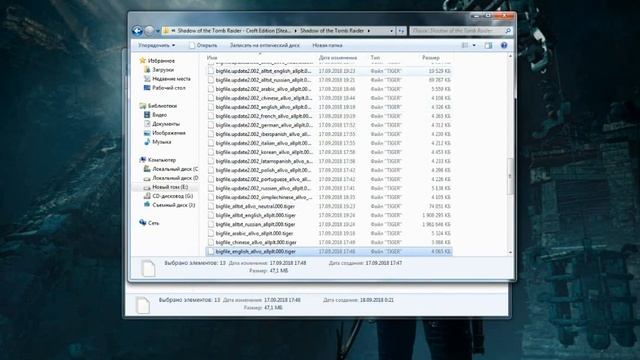This screenshot has width=640, height=360.
Task: Click the Открыть toolbar button
Action: (x=203, y=45)
